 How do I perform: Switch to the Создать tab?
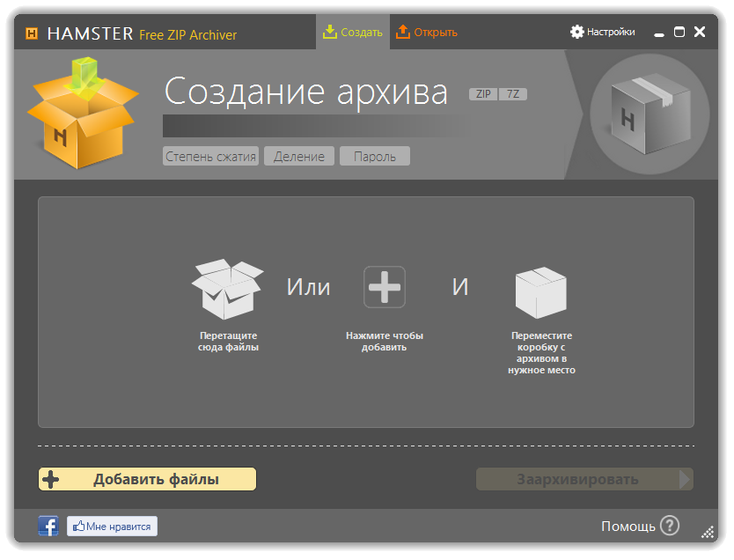click(x=353, y=33)
